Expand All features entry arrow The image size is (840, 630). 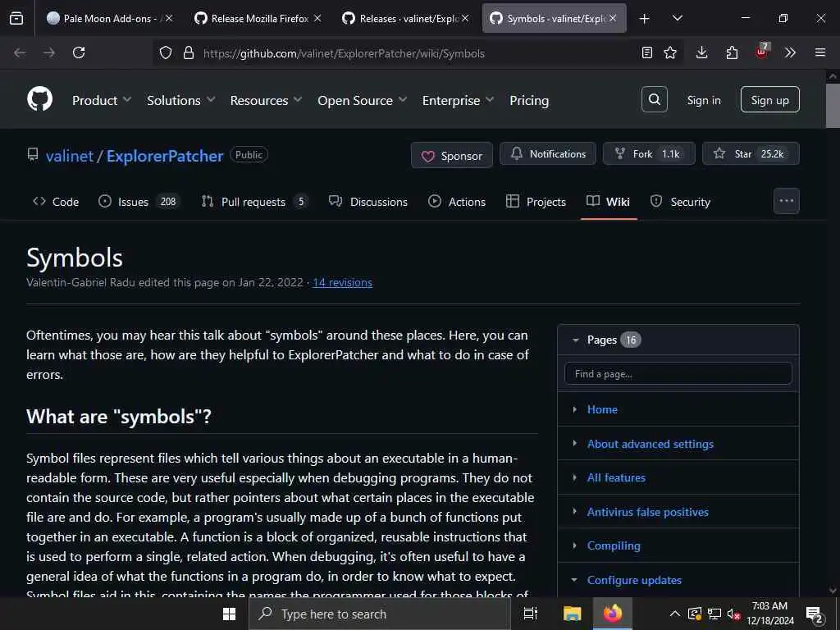(575, 477)
